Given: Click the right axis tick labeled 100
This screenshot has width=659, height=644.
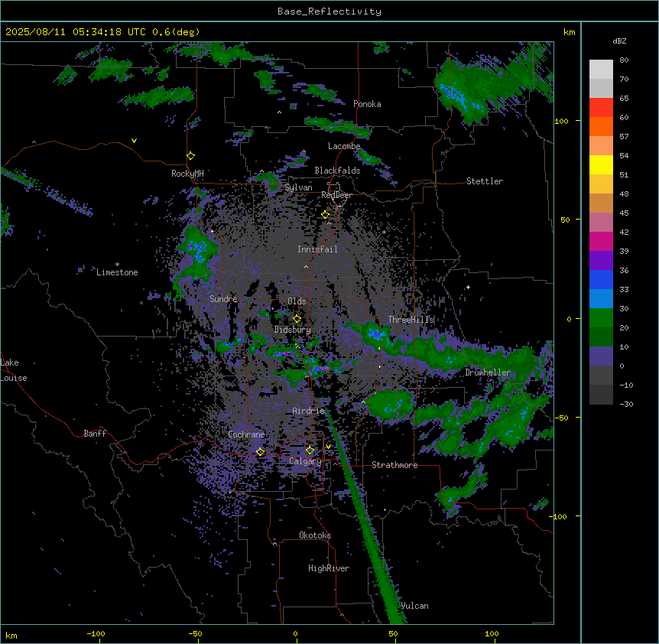Looking at the screenshot, I should (x=561, y=121).
